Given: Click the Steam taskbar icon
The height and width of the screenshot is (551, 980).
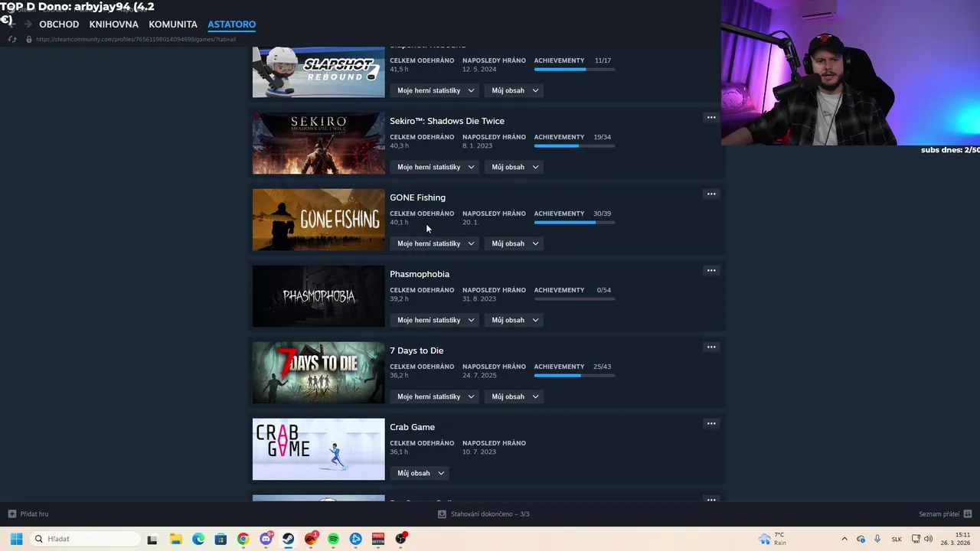Looking at the screenshot, I should (288, 539).
